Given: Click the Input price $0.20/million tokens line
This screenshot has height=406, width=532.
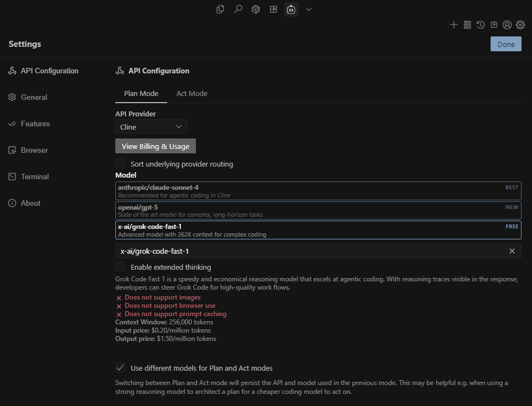Looking at the screenshot, I should click(x=163, y=330).
